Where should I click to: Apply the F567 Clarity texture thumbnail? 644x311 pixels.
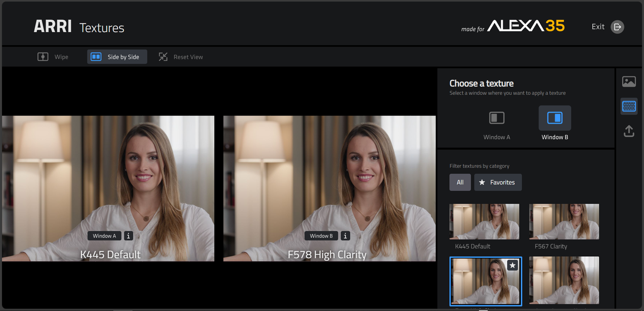point(564,222)
